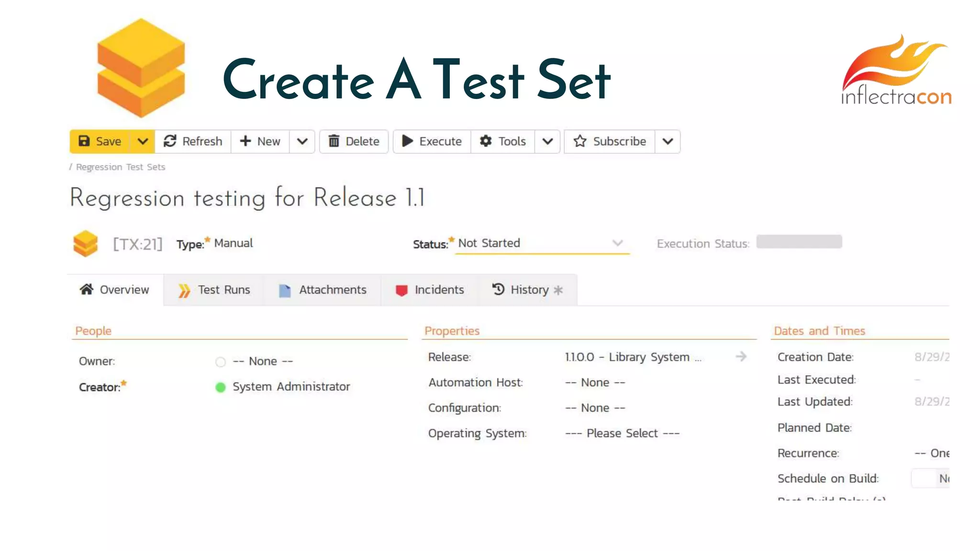Click the red Incidents icon

click(401, 290)
